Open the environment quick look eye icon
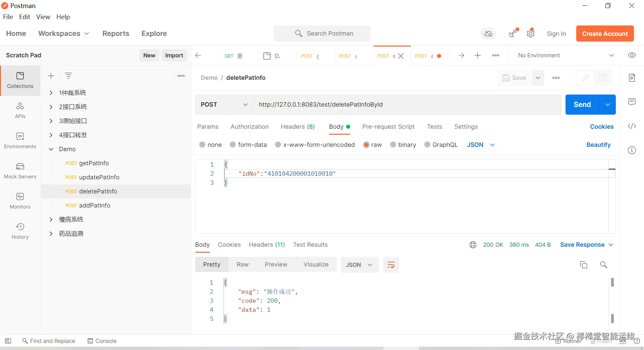 (x=632, y=55)
